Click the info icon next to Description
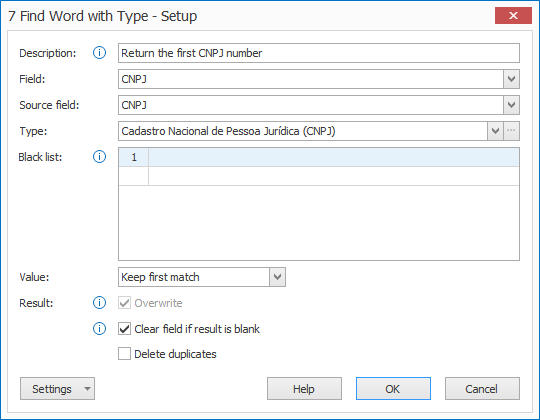 pyautogui.click(x=99, y=53)
